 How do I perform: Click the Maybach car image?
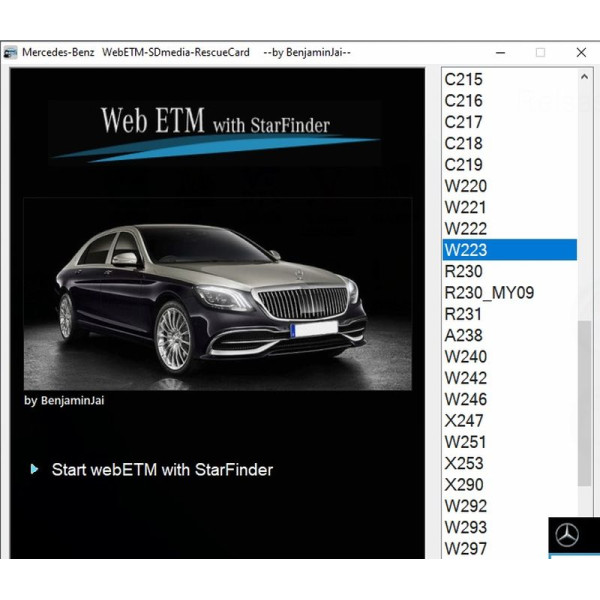217,294
